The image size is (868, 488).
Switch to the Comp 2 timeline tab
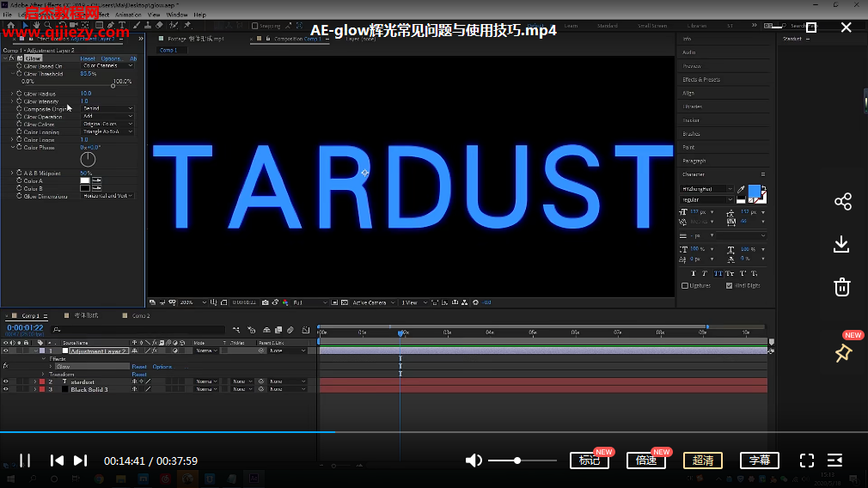point(140,315)
